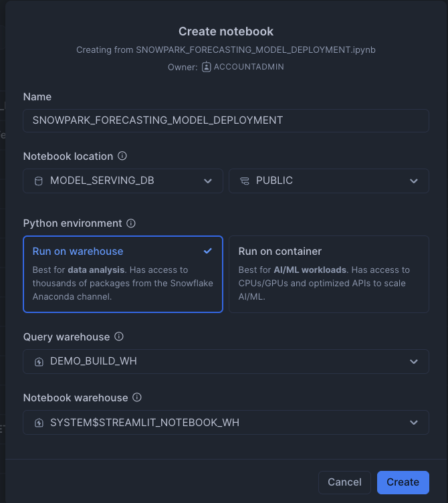
Task: Click the database icon beside MODEL_SERVING_DB
Action: click(x=39, y=181)
